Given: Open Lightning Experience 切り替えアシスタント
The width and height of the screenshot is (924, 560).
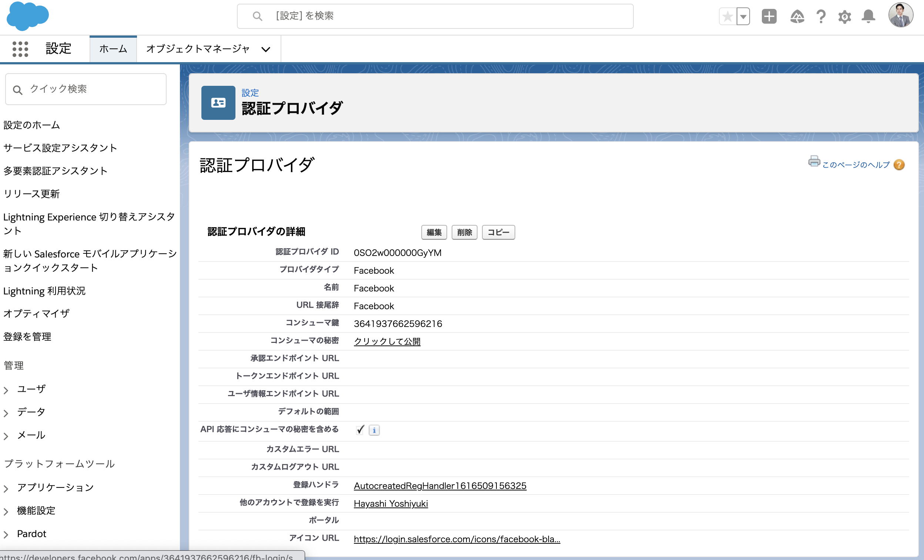Looking at the screenshot, I should point(89,224).
